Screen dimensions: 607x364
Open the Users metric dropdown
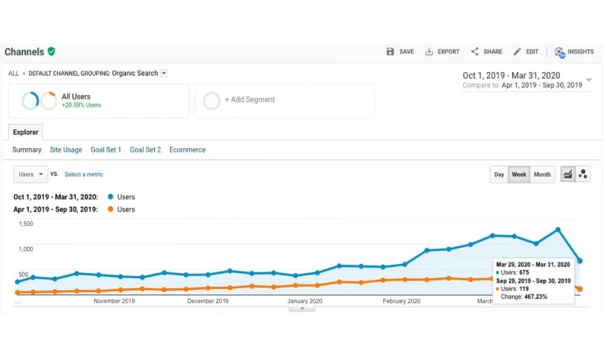click(x=30, y=174)
